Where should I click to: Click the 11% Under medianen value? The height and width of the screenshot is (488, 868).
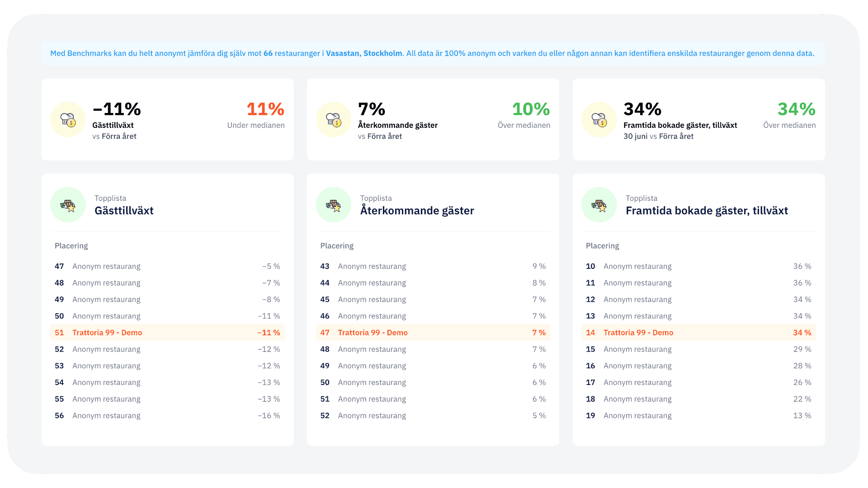[265, 109]
